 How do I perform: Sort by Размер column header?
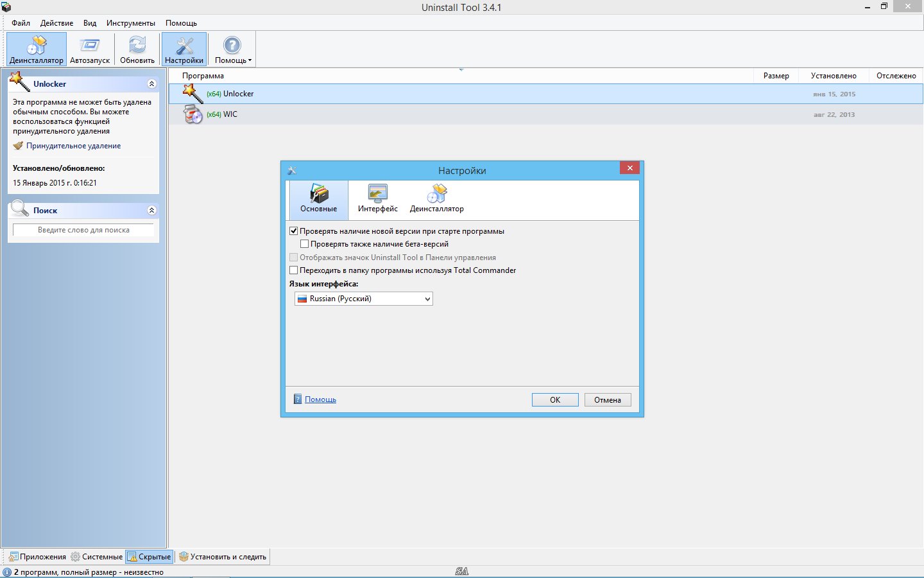(x=776, y=76)
